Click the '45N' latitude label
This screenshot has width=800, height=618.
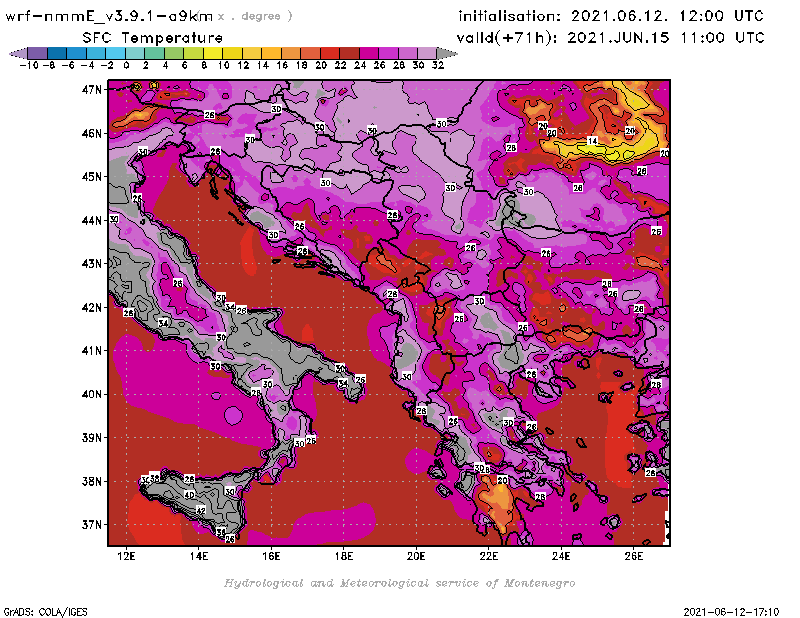click(x=92, y=177)
